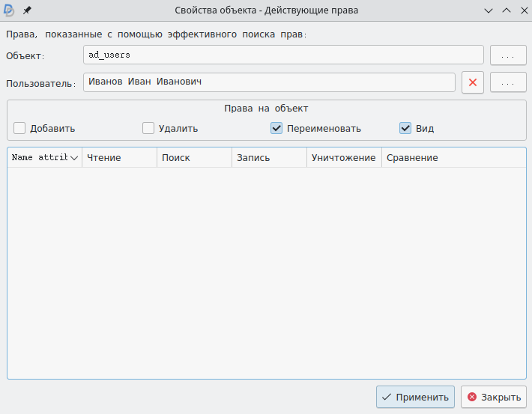The width and height of the screenshot is (532, 414).
Task: Enable the Удалить checkbox
Action: 148,128
